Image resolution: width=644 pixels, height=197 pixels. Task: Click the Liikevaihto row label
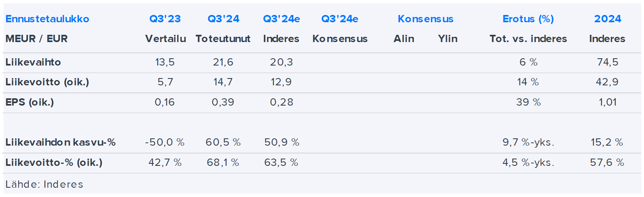click(33, 62)
